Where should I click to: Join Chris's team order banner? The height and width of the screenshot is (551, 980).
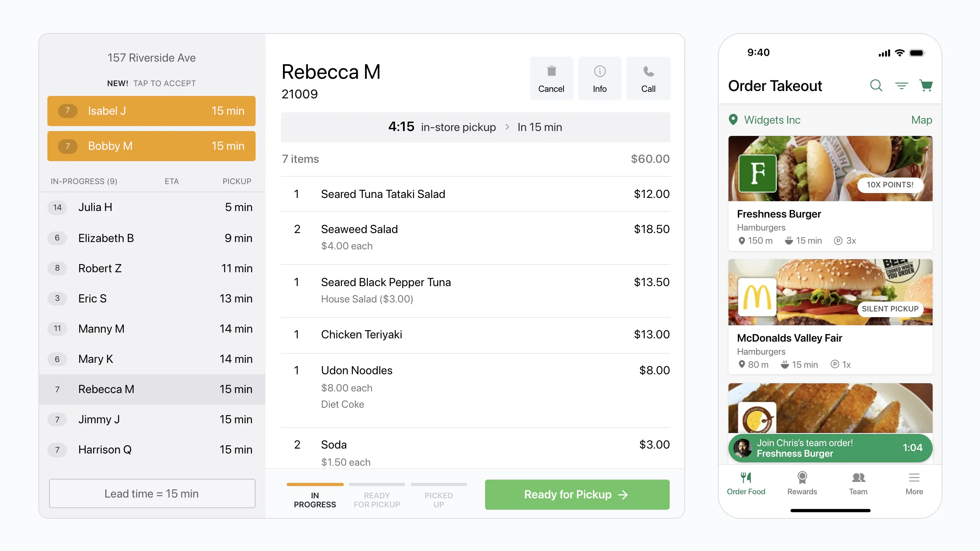tap(830, 448)
